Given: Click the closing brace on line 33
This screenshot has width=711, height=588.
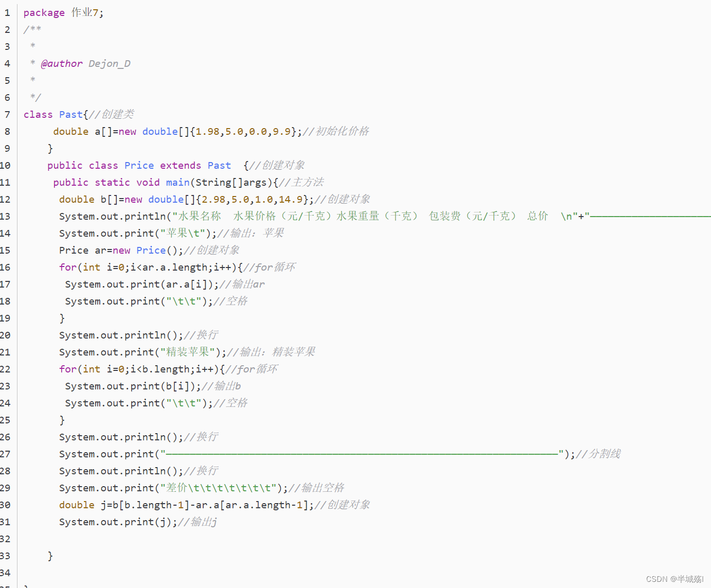Looking at the screenshot, I should tap(50, 556).
